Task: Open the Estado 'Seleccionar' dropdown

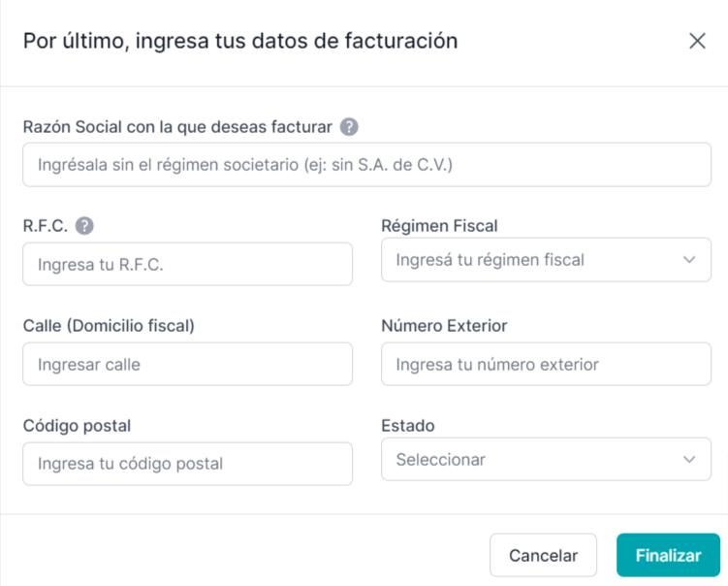Action: pos(546,459)
